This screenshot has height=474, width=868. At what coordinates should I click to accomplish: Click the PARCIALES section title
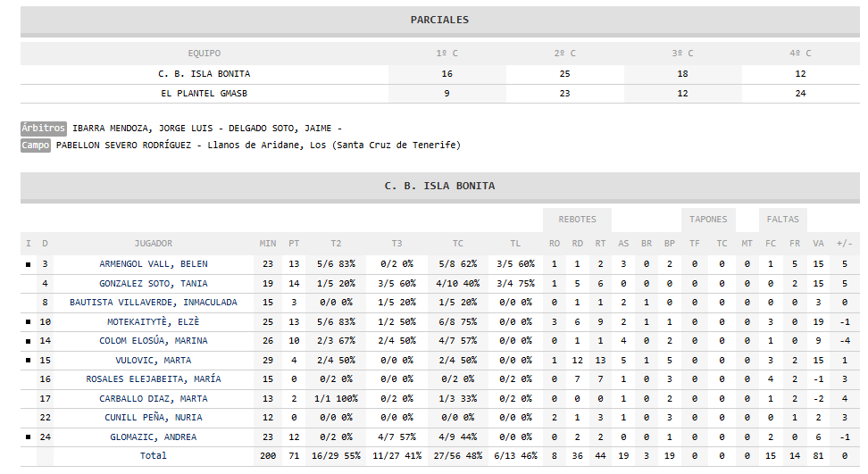tap(439, 20)
